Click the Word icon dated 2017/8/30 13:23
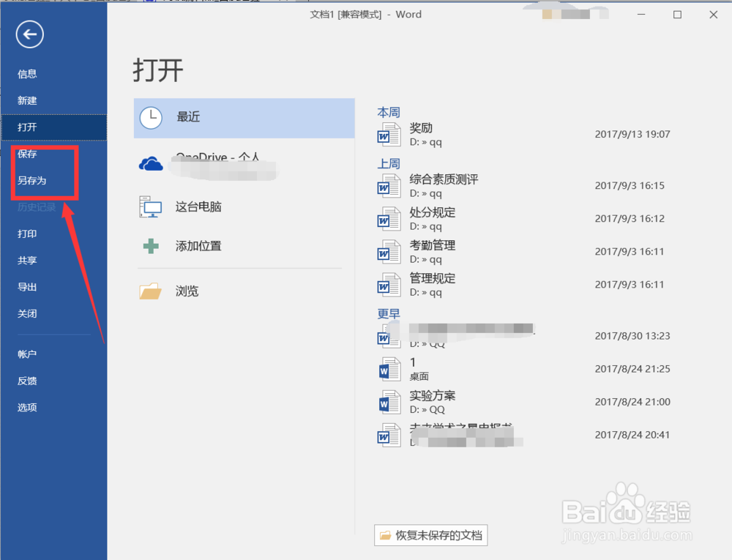Screen dimensions: 732x560 point(389,337)
